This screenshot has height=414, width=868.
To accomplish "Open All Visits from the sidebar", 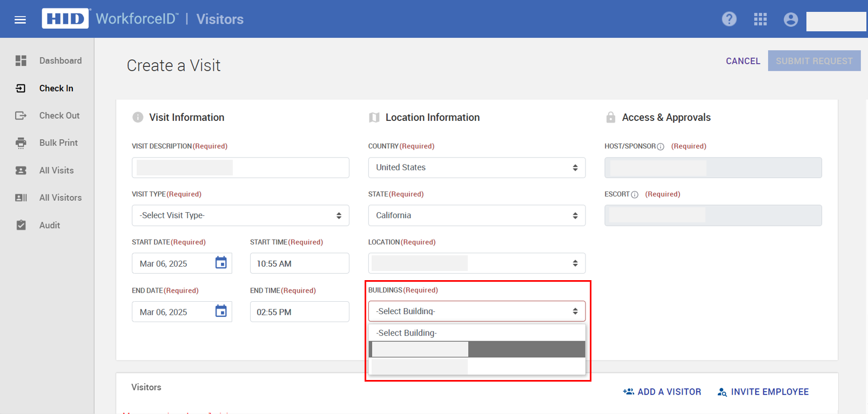I will click(x=56, y=171).
